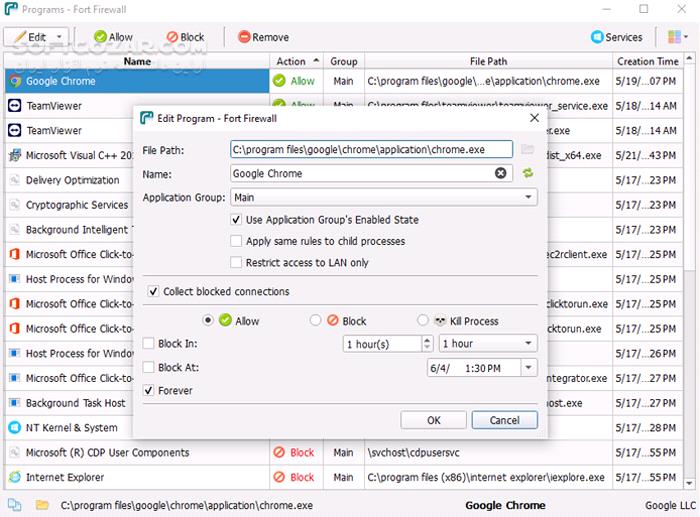Click the Remove toolbar button
The width and height of the screenshot is (700, 517).
(263, 37)
